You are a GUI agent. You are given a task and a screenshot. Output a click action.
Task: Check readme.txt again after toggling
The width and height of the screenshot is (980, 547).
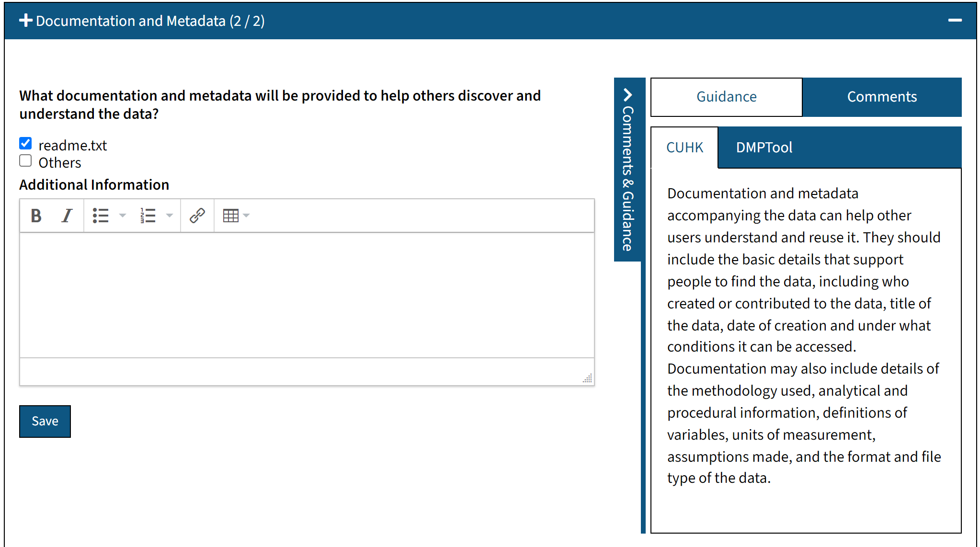click(25, 143)
